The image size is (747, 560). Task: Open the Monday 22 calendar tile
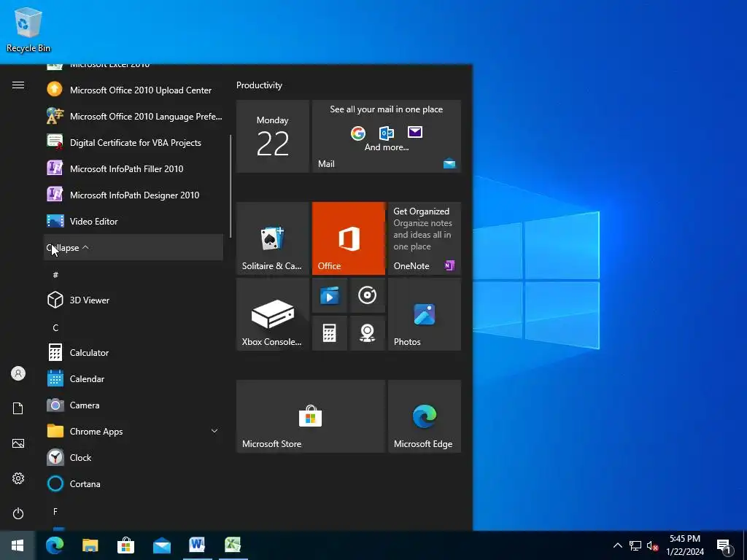click(273, 136)
